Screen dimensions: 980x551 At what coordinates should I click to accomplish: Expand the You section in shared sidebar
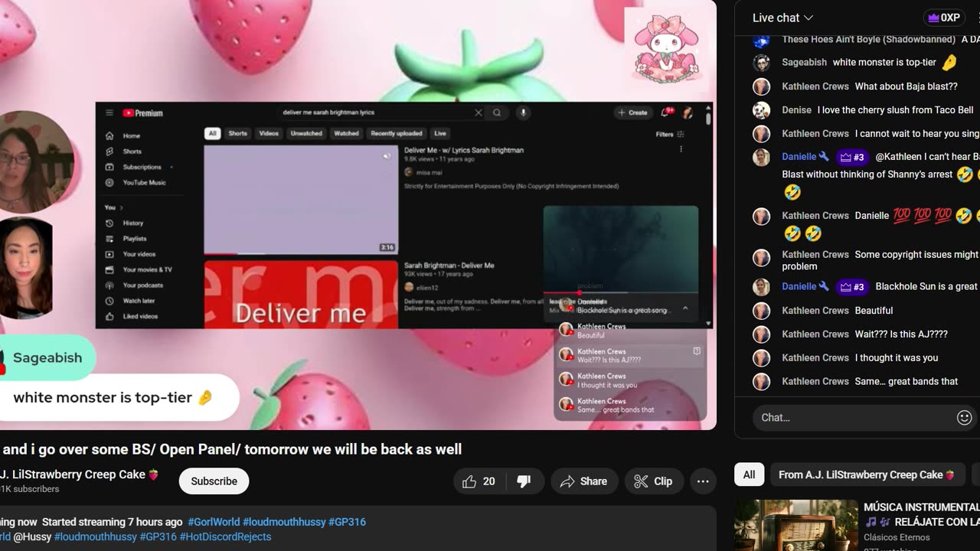pyautogui.click(x=113, y=207)
